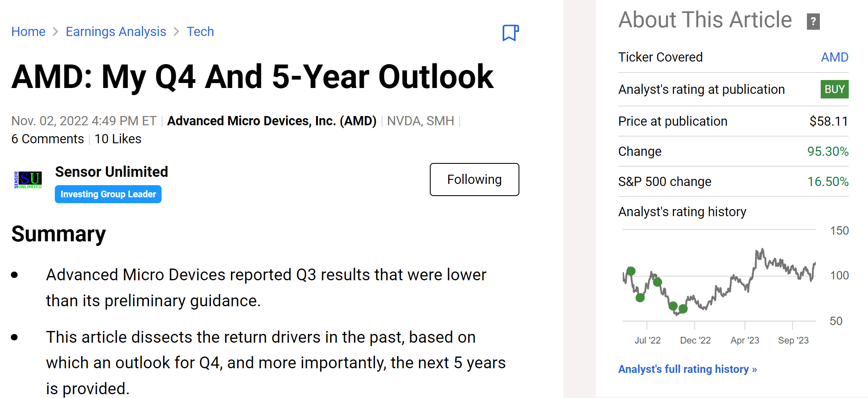
Task: Expand Analyst's full rating history
Action: click(688, 369)
